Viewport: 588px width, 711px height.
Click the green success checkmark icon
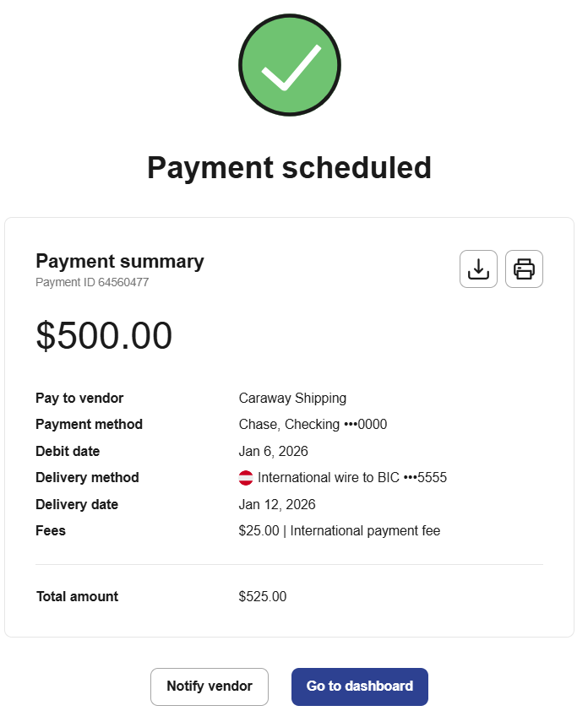[290, 65]
